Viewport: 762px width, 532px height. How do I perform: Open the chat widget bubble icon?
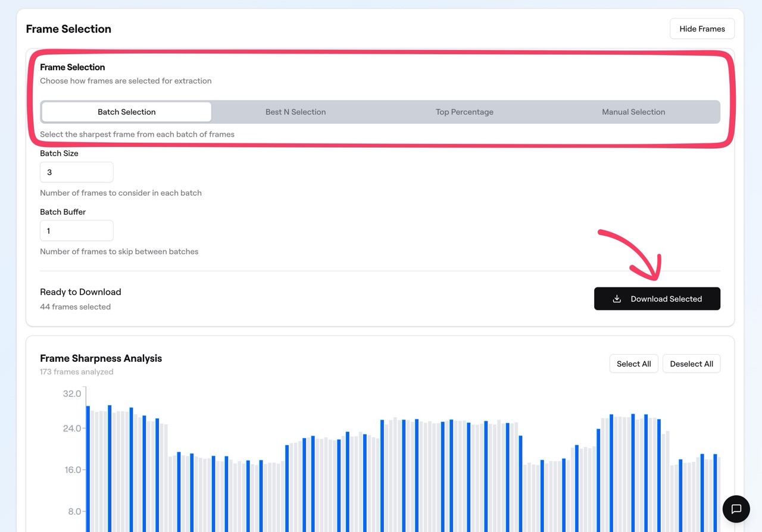click(736, 509)
